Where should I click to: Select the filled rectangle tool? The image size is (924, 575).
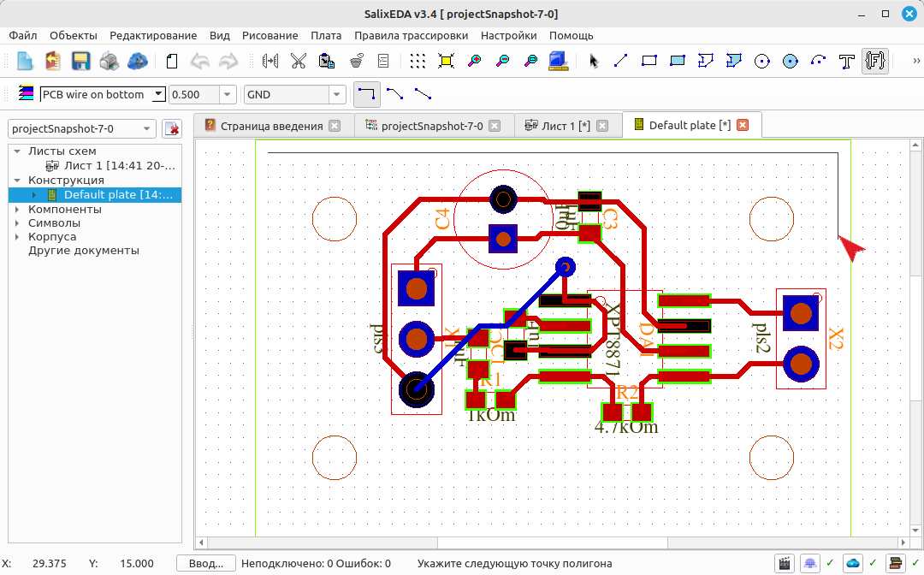pos(677,61)
